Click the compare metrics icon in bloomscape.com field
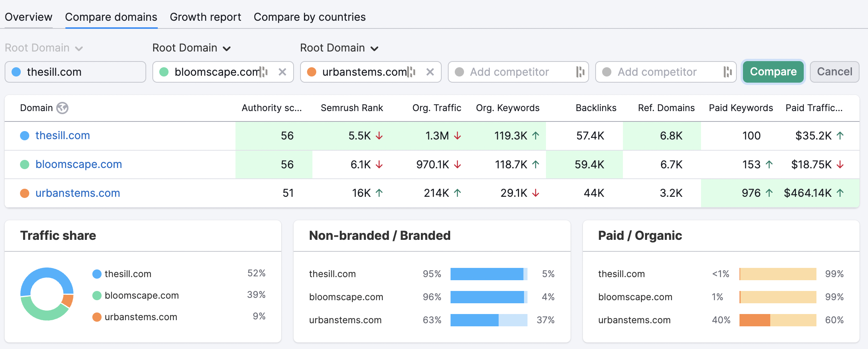The width and height of the screenshot is (868, 349). tap(263, 72)
